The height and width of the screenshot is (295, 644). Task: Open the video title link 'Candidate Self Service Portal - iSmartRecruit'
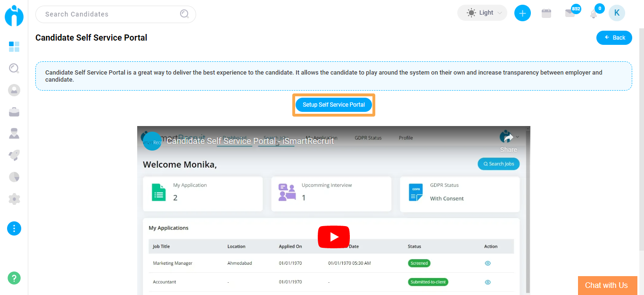(x=250, y=141)
